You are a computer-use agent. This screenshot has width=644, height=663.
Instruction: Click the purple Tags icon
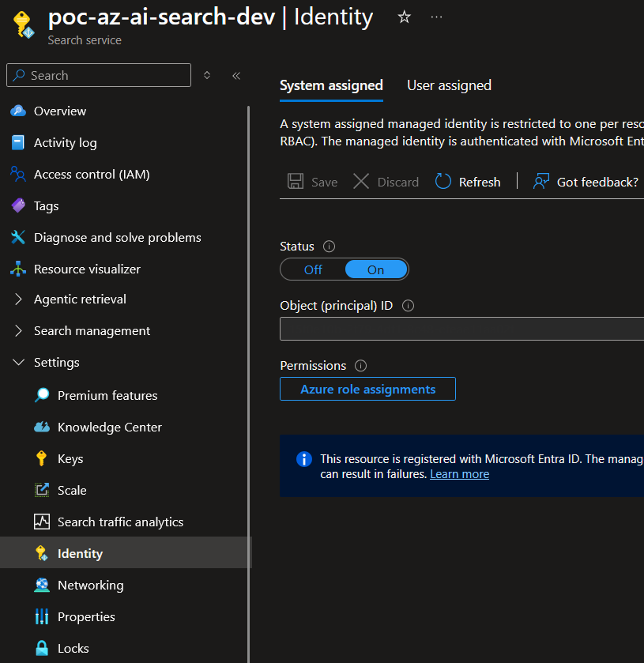17,206
